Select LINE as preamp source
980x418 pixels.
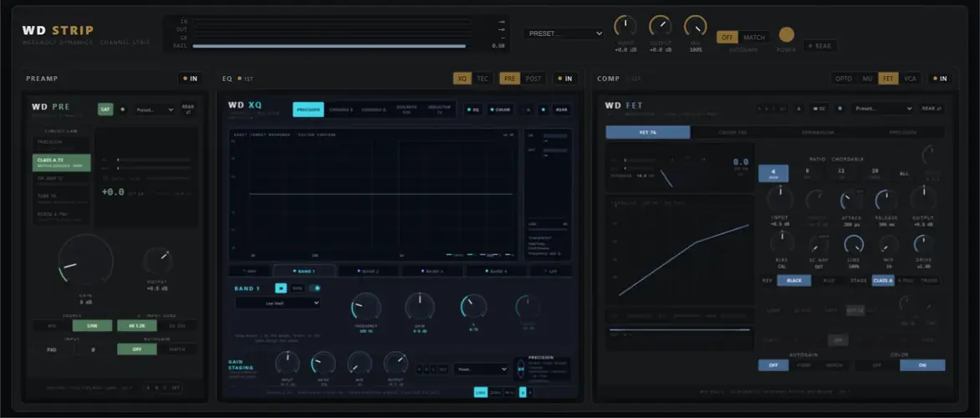point(93,325)
